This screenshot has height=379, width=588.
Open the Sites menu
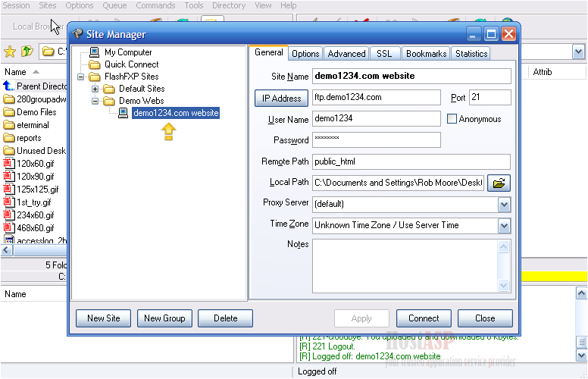point(48,5)
